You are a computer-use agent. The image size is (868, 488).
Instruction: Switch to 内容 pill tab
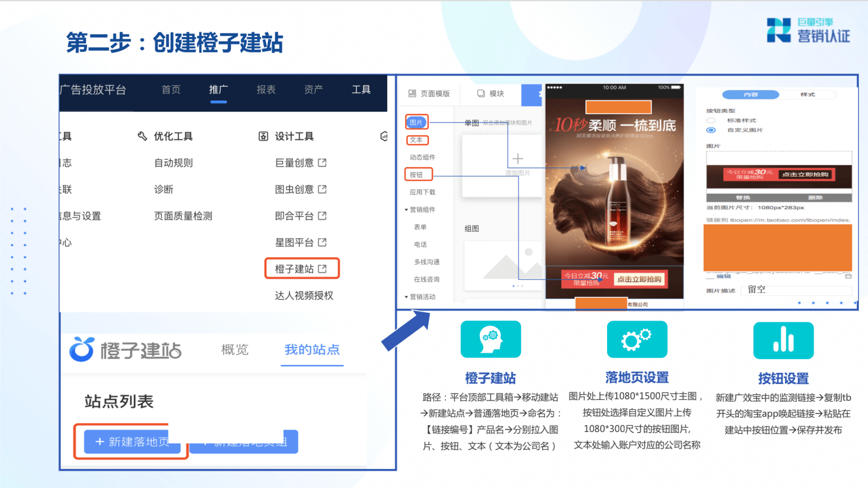[x=751, y=94]
